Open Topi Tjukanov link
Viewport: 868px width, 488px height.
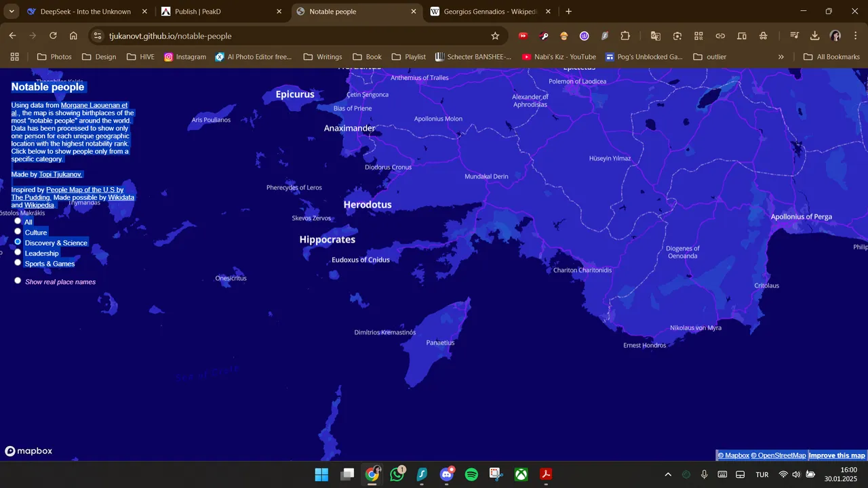coord(60,174)
